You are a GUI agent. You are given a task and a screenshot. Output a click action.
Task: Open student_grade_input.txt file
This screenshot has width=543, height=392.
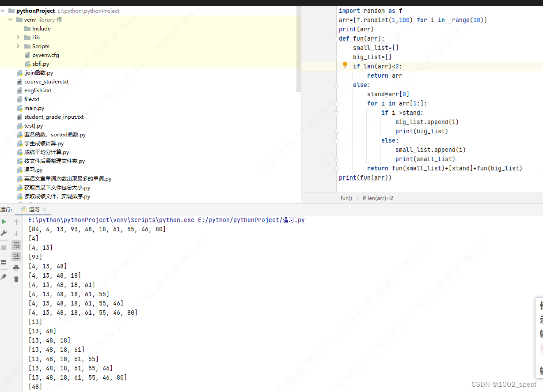click(54, 117)
